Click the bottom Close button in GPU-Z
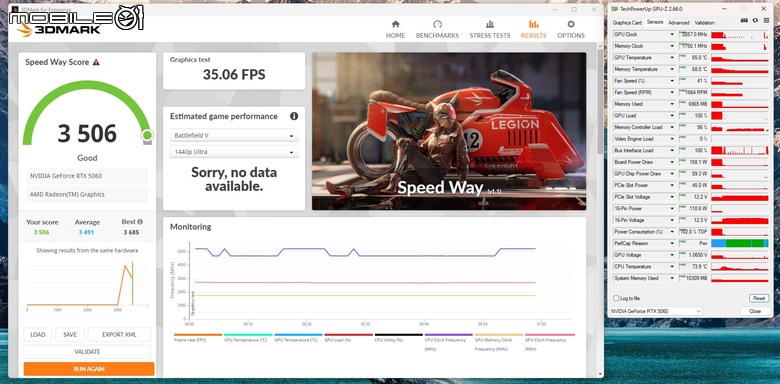This screenshot has height=384, width=780. [755, 311]
